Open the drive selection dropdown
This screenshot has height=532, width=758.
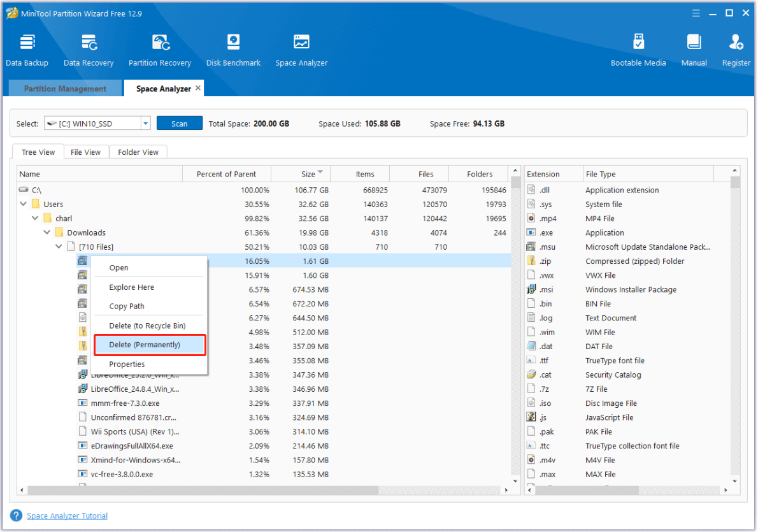coord(145,124)
